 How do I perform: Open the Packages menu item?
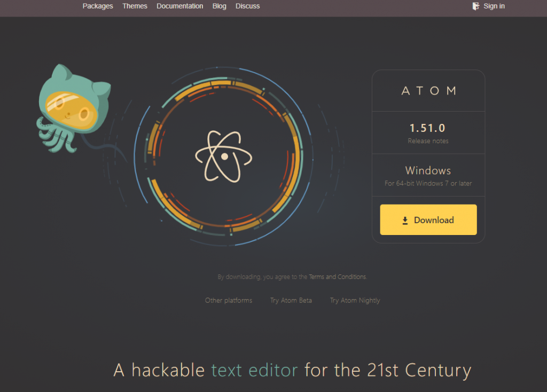[x=98, y=6]
